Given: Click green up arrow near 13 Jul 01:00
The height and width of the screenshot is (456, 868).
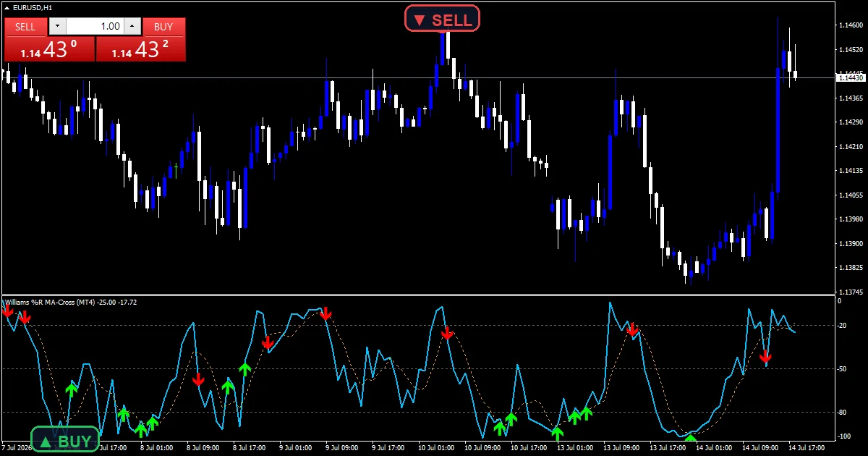Looking at the screenshot, I should pos(574,417).
